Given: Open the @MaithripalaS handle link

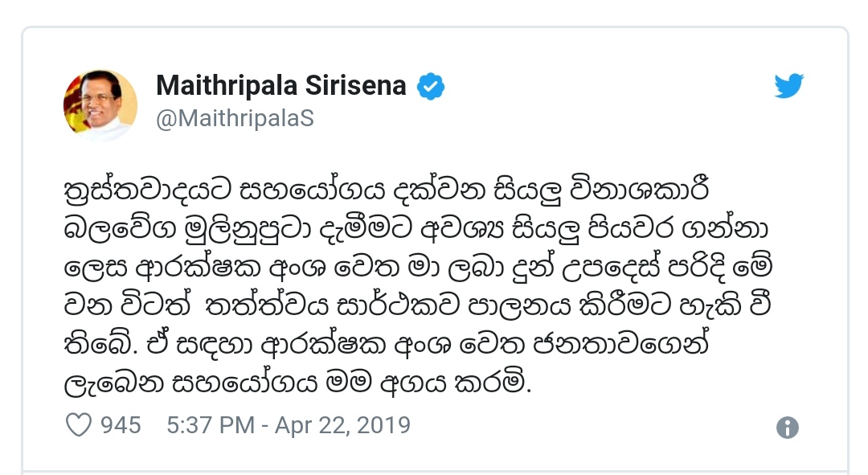Looking at the screenshot, I should [x=235, y=119].
